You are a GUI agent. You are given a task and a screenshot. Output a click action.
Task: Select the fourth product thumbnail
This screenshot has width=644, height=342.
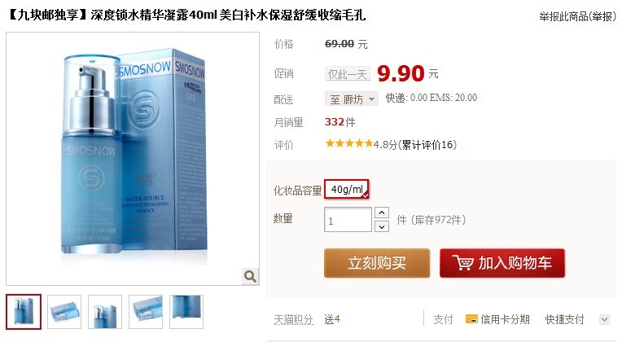[x=146, y=312]
